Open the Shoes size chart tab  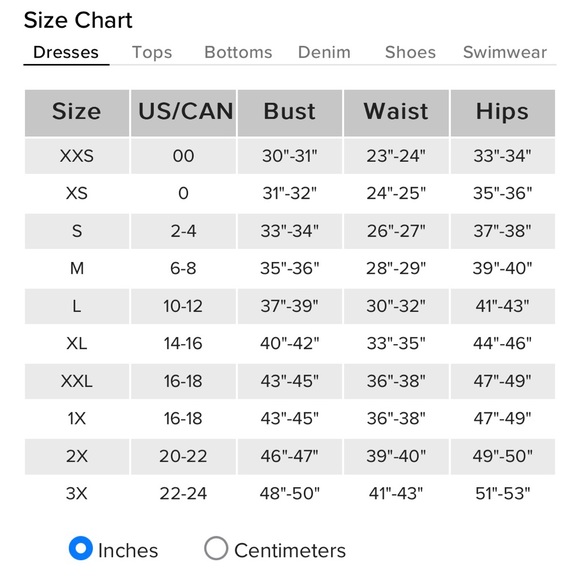[410, 52]
